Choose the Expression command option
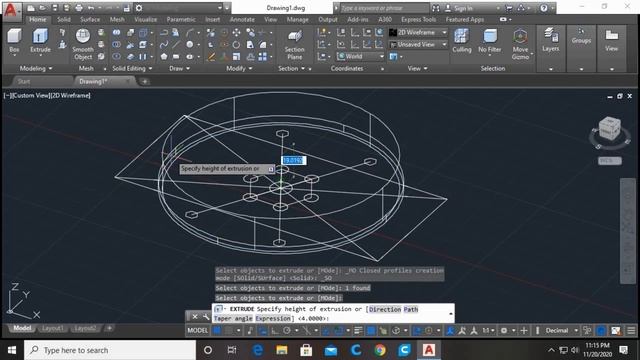 pos(273,318)
